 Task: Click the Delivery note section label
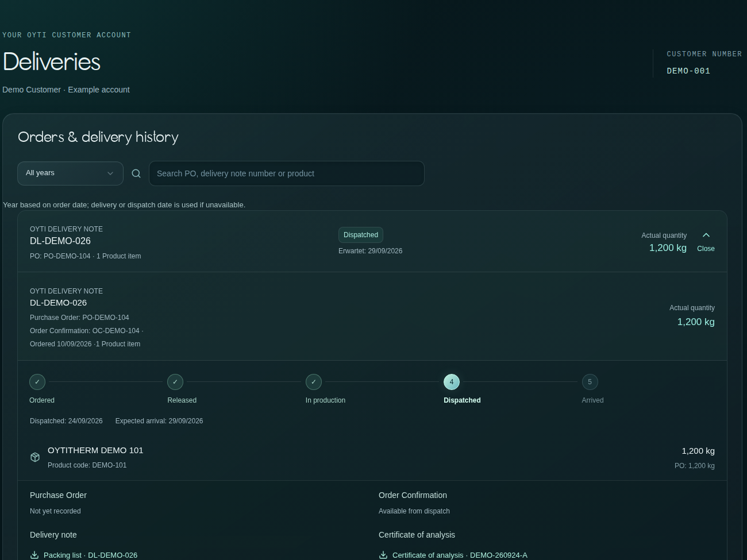tap(53, 535)
